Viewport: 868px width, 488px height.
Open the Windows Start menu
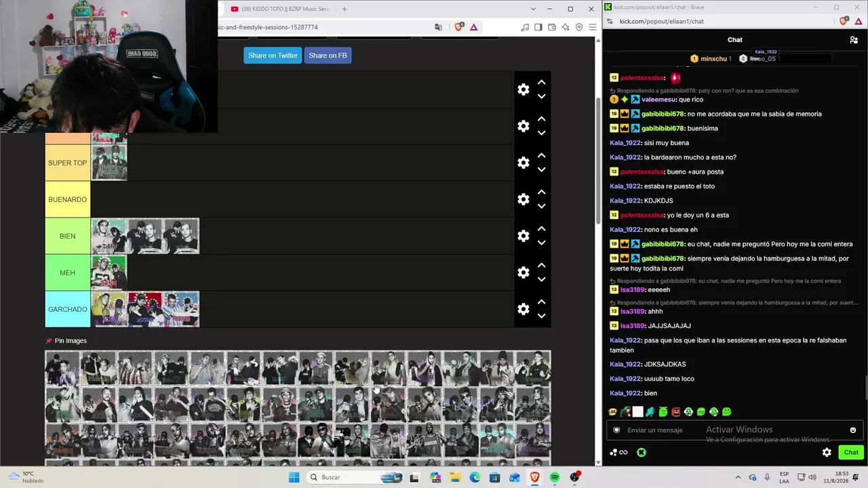pos(294,477)
